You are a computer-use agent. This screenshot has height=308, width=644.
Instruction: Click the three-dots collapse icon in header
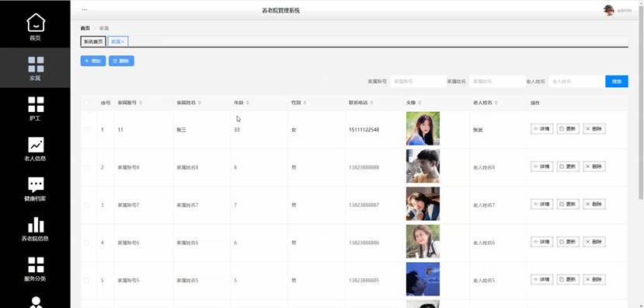[84, 9]
